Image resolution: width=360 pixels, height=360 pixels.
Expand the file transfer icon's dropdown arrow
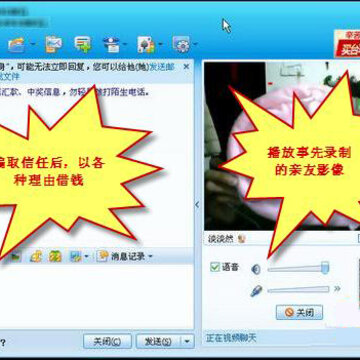[32, 44]
